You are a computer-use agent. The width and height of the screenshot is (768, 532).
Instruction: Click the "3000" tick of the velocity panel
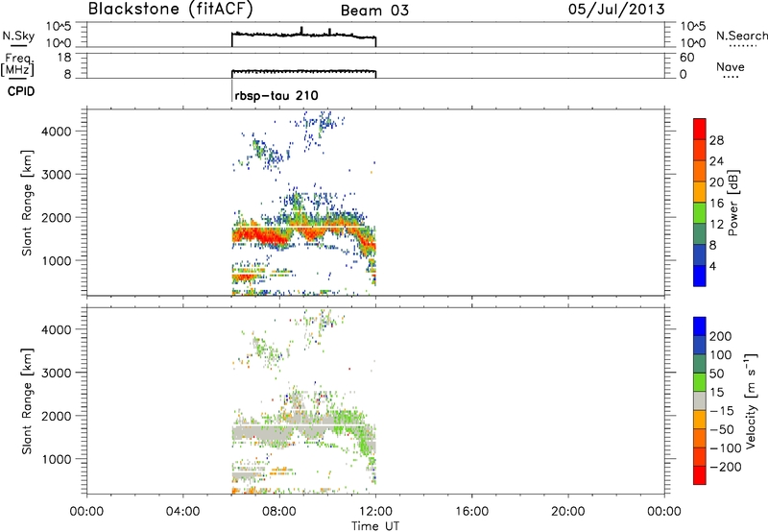[57, 373]
